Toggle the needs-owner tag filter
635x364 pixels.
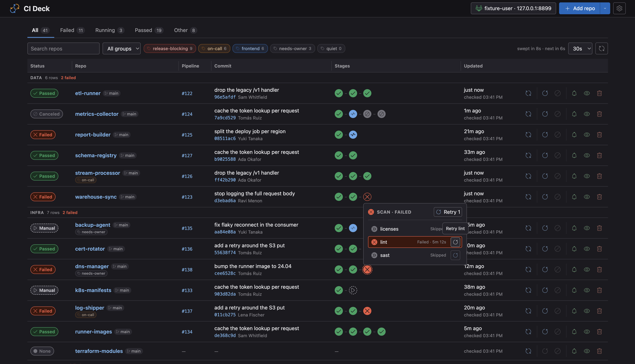coord(292,48)
